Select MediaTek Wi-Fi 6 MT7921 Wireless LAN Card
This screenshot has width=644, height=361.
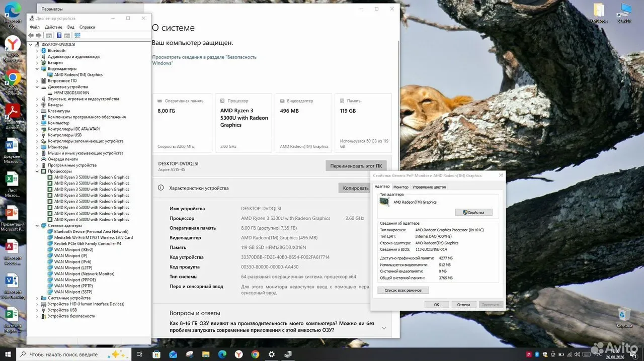click(94, 237)
